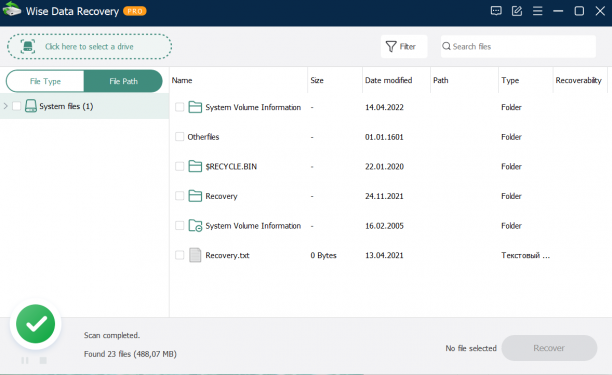The height and width of the screenshot is (375, 612).
Task: Click the 22.01.2020 date cell
Action: pyautogui.click(x=384, y=167)
